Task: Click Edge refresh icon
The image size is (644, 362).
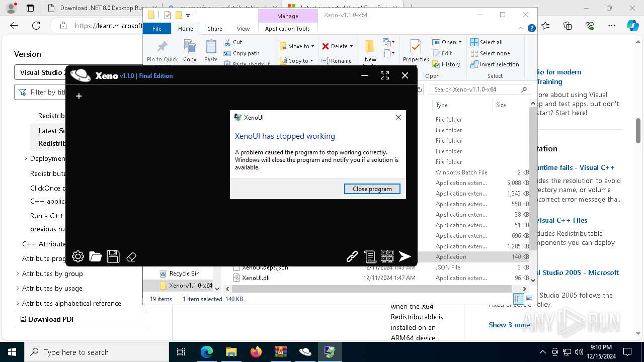Action: coord(36,26)
